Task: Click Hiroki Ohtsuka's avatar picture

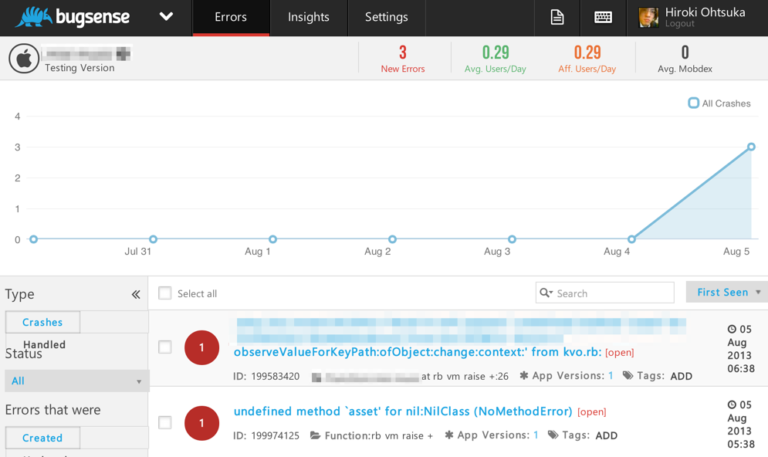Action: tap(649, 17)
